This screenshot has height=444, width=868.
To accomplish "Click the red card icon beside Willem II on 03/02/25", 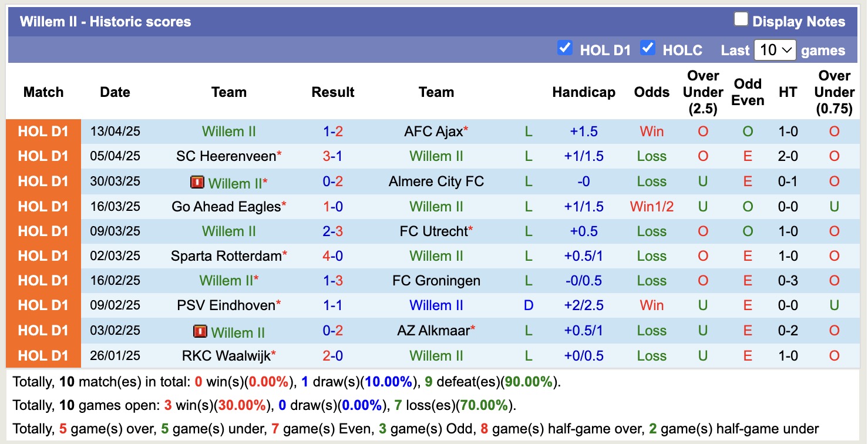I will (x=201, y=332).
